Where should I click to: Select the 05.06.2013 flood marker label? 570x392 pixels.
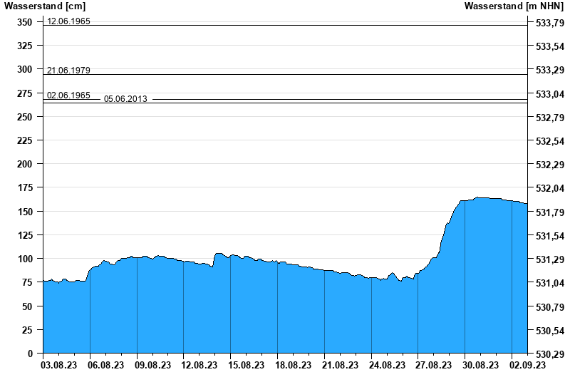[x=125, y=99]
